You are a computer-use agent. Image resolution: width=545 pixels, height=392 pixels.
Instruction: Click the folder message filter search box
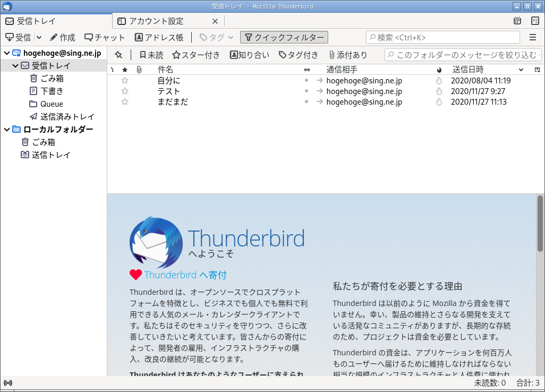(463, 55)
